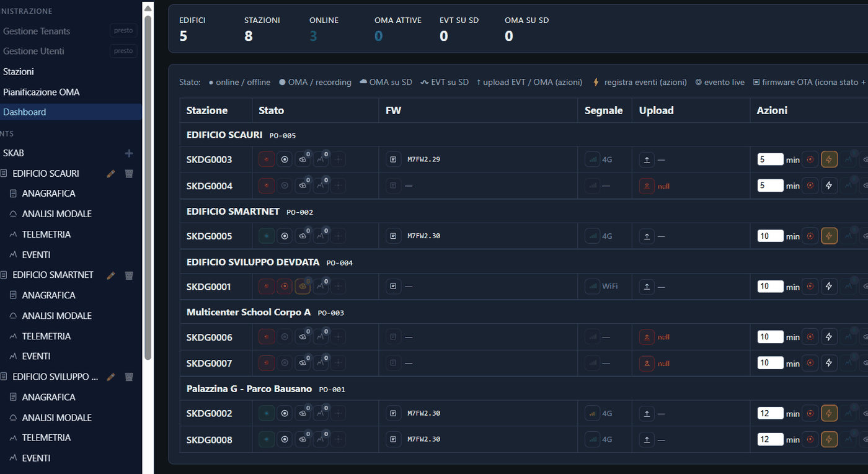Screen dimensions: 868x474
Task: Select Dashboard in the sidebar
Action: (69, 112)
